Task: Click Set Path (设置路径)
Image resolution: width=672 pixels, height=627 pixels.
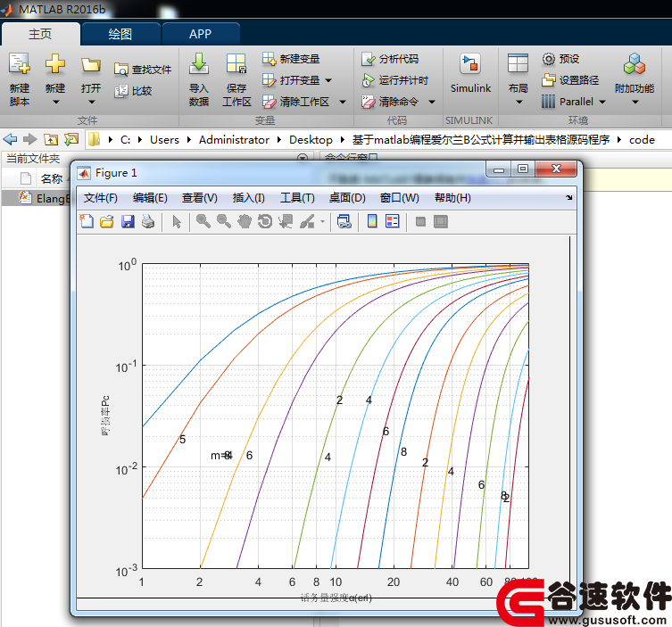Action: (x=570, y=80)
